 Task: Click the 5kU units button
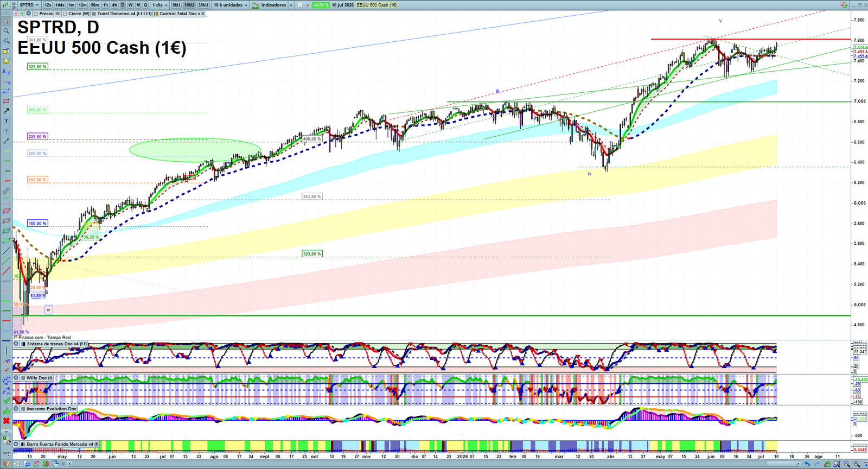(x=176, y=5)
